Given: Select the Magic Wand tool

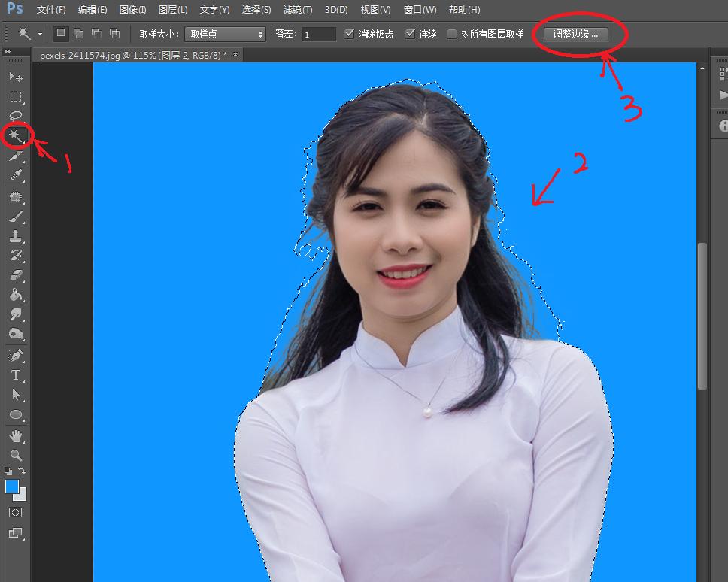Looking at the screenshot, I should tap(17, 135).
